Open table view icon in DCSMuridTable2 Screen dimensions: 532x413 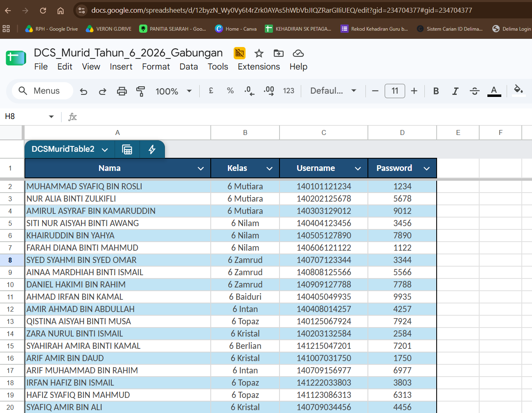click(127, 149)
